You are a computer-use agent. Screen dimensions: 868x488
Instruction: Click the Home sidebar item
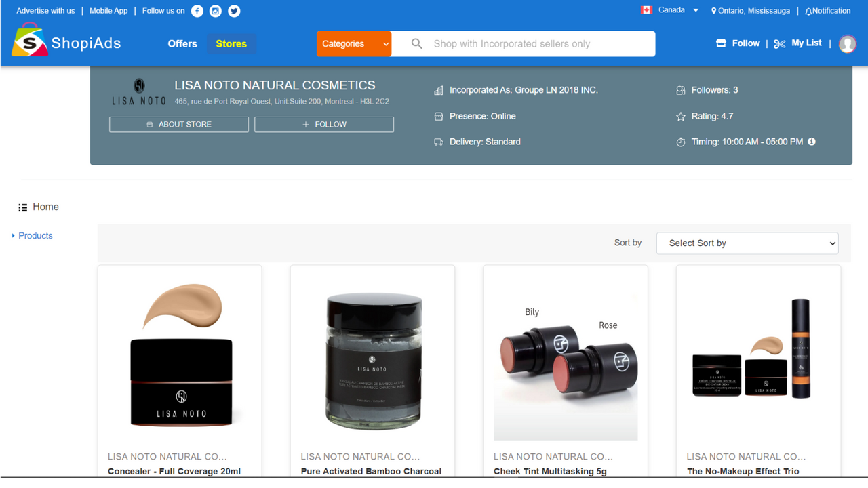[x=45, y=207]
